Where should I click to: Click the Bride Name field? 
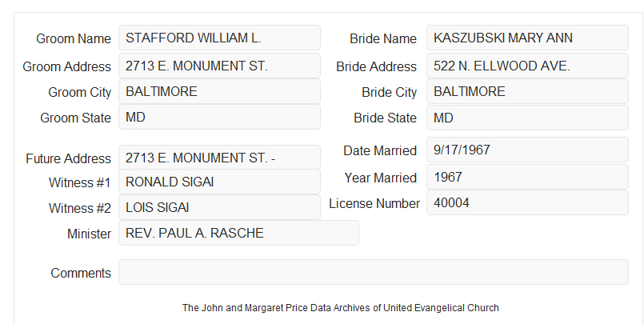click(527, 38)
